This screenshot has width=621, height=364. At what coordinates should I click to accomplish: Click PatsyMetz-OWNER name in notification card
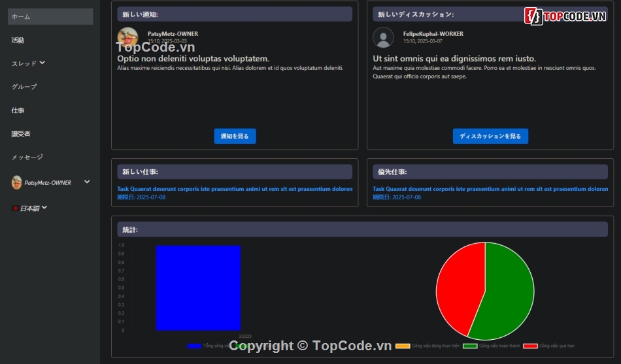coord(173,34)
